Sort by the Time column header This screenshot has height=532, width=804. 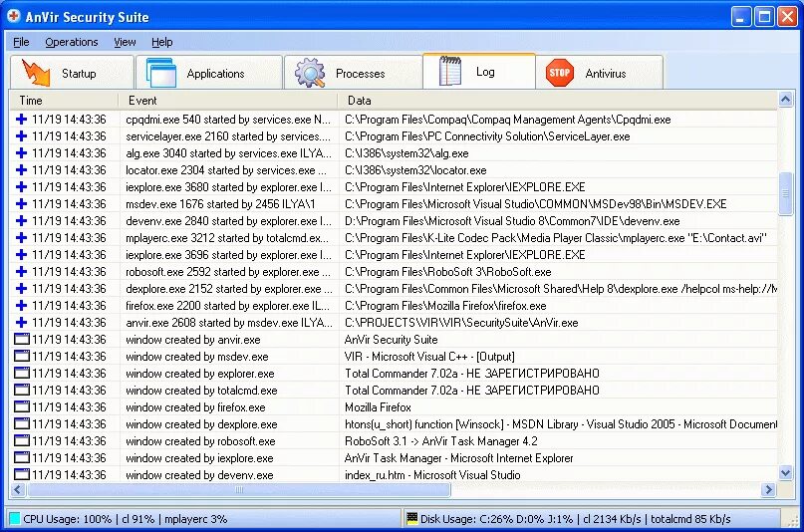[64, 101]
